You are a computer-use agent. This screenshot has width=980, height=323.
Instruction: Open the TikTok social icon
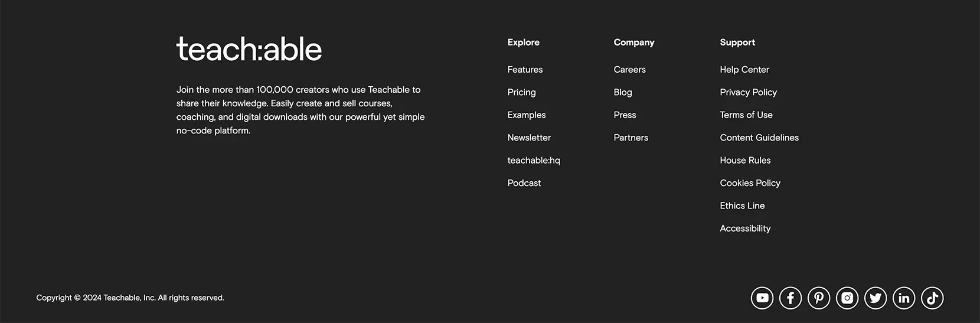[932, 298]
